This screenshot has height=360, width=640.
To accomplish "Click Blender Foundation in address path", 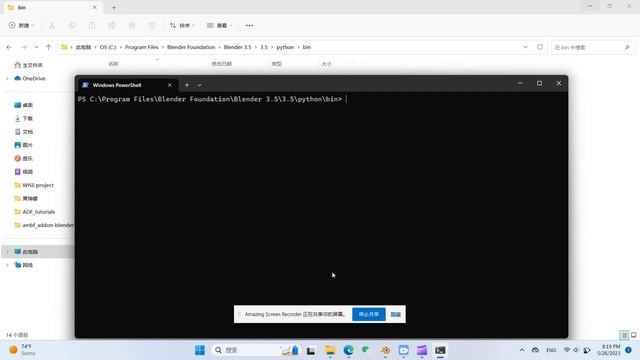I will pyautogui.click(x=191, y=47).
